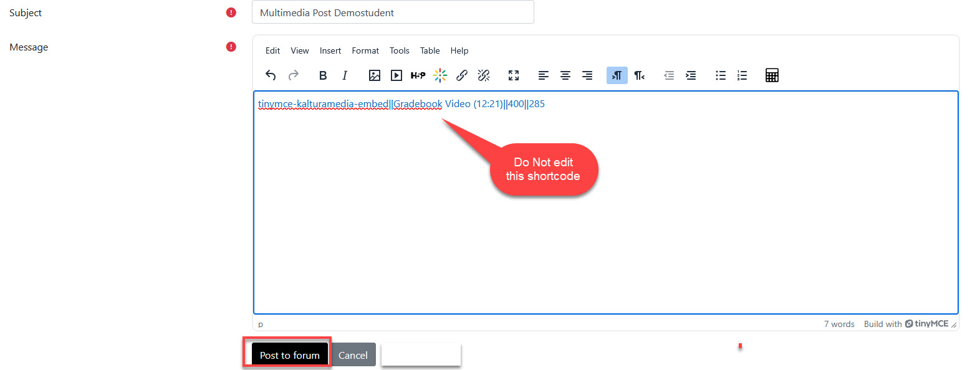Click the Kaltura media embed icon
This screenshot has width=980, height=370.
[x=440, y=75]
